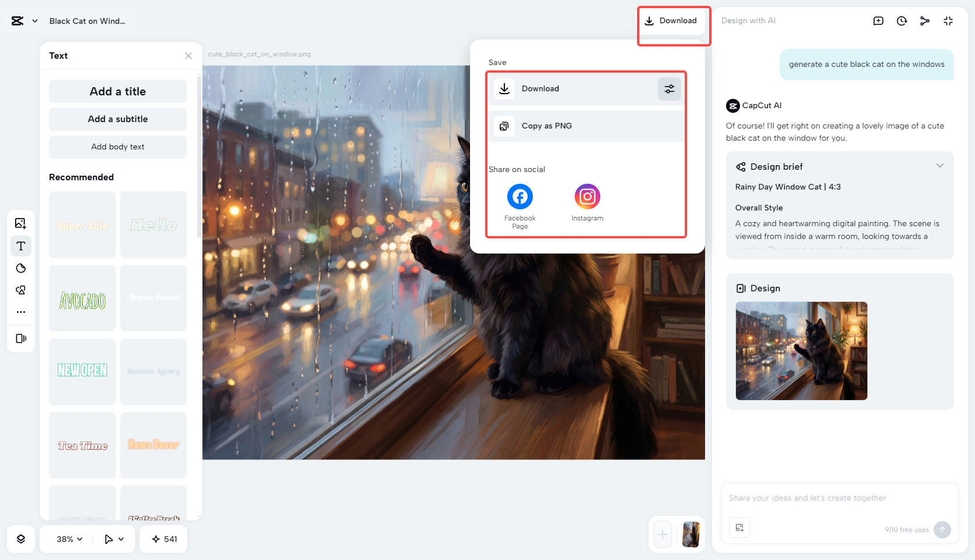Viewport: 975px width, 560px height.
Task: Click Add a title
Action: coord(118,91)
